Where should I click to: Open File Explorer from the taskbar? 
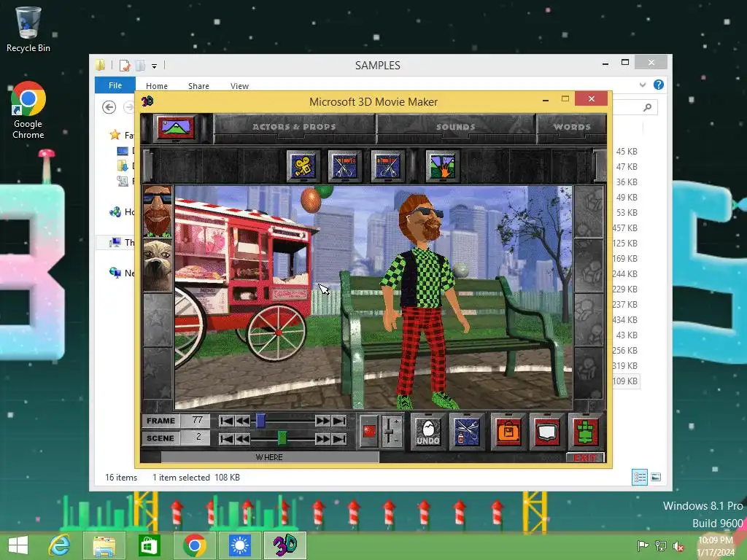104,545
